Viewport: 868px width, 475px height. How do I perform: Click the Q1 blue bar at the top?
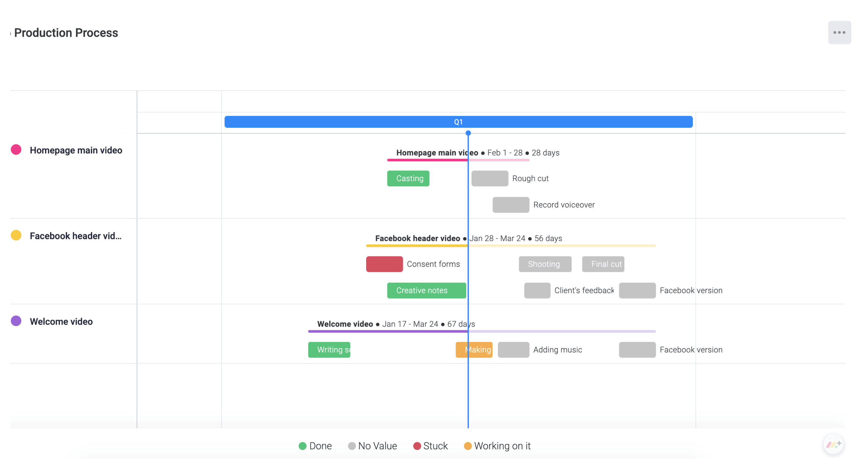click(x=458, y=121)
